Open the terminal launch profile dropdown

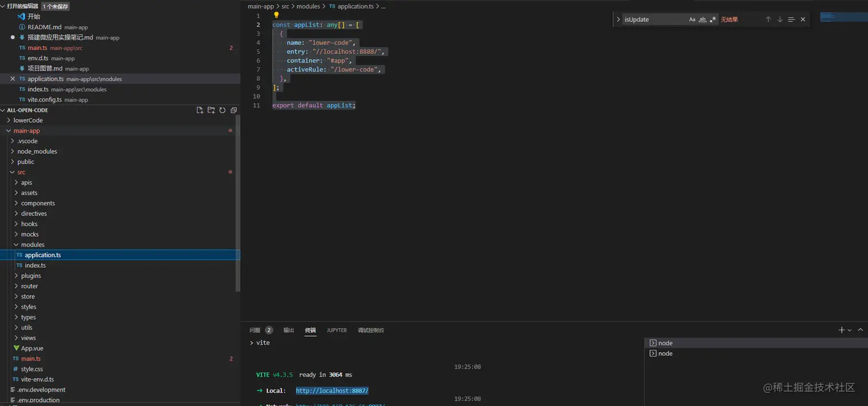(850, 330)
